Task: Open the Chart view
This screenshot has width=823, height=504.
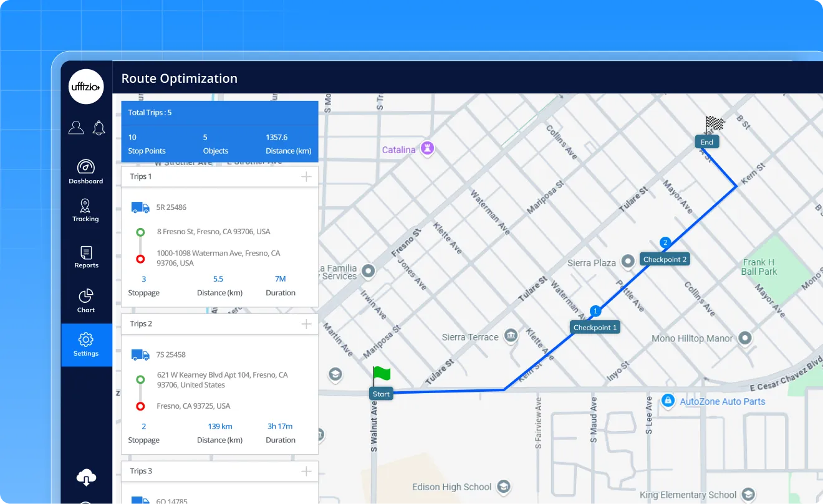Action: click(85, 300)
